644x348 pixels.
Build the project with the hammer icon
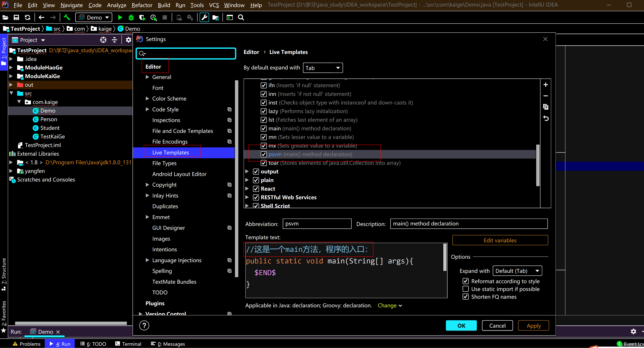click(x=67, y=18)
